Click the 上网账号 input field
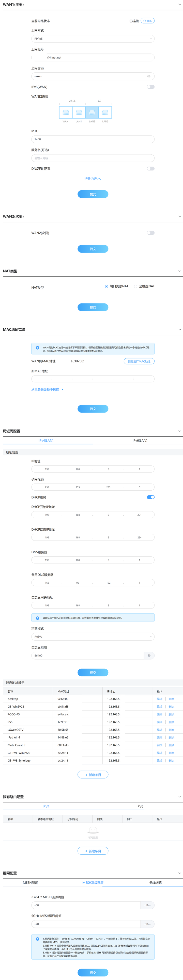 pos(93,58)
